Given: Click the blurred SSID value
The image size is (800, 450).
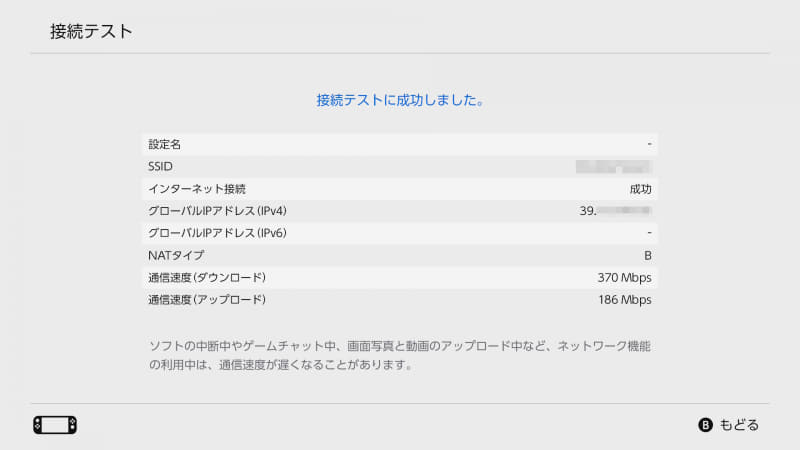Looking at the screenshot, I should (x=613, y=166).
